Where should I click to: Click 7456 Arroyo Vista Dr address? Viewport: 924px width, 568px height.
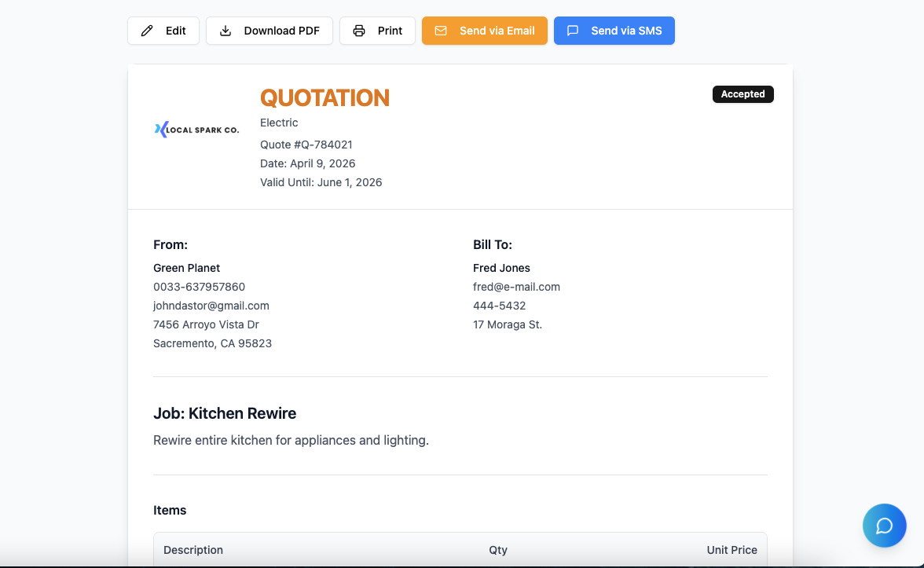(206, 324)
